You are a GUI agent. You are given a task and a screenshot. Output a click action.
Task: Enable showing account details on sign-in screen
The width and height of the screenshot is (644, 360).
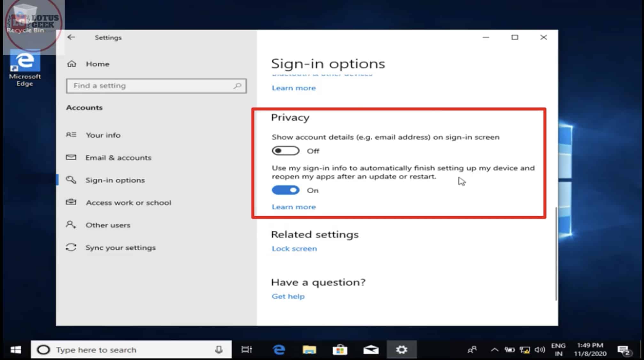[x=285, y=150]
